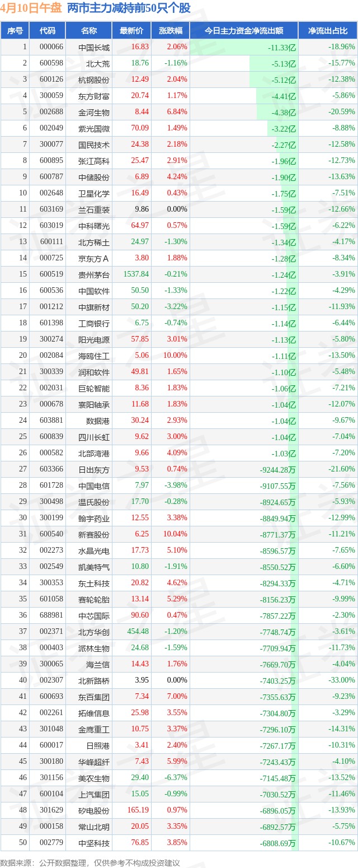358x868 pixels.
Task: Click the -33.00% ratio for 北新路桥
Action: click(342, 680)
